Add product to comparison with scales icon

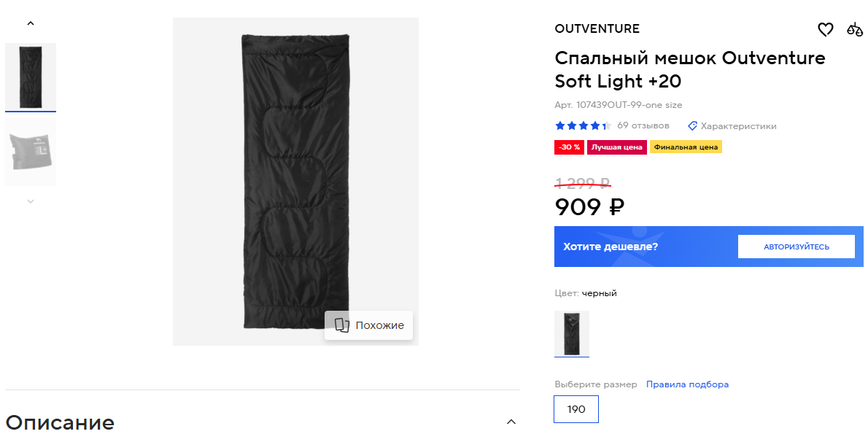[x=854, y=30]
